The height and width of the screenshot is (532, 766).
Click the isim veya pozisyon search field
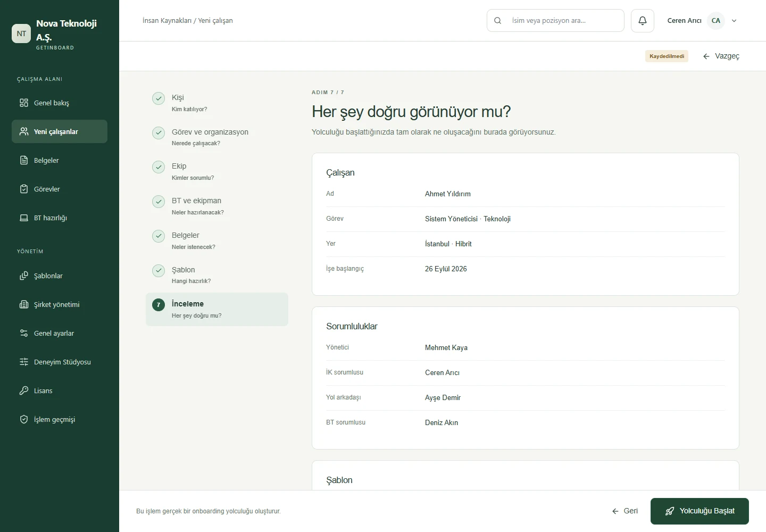[555, 21]
